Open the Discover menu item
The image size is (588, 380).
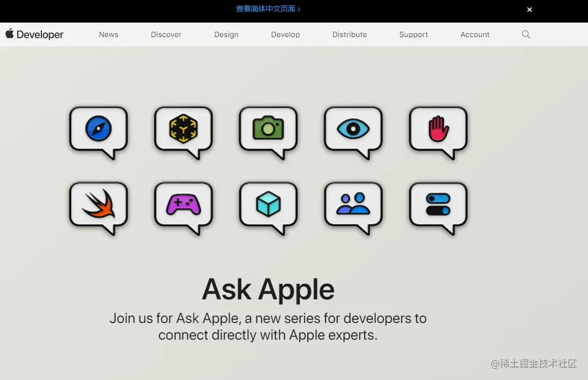tap(166, 34)
